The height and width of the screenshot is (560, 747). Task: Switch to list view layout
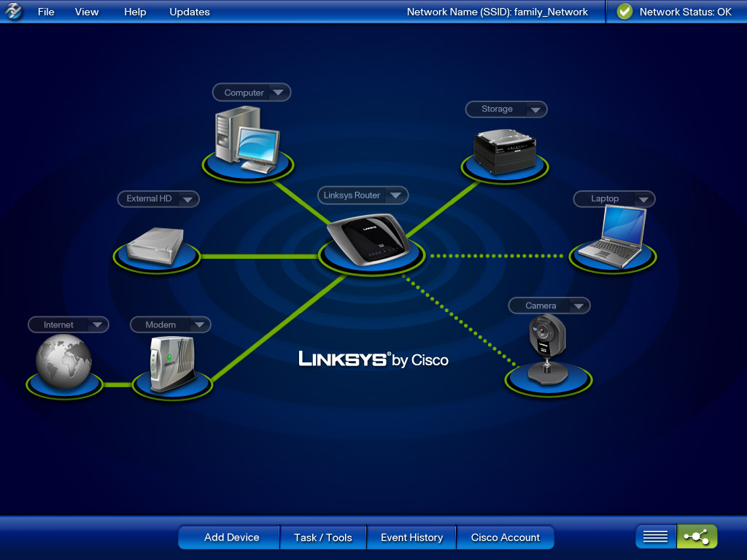[x=655, y=537]
